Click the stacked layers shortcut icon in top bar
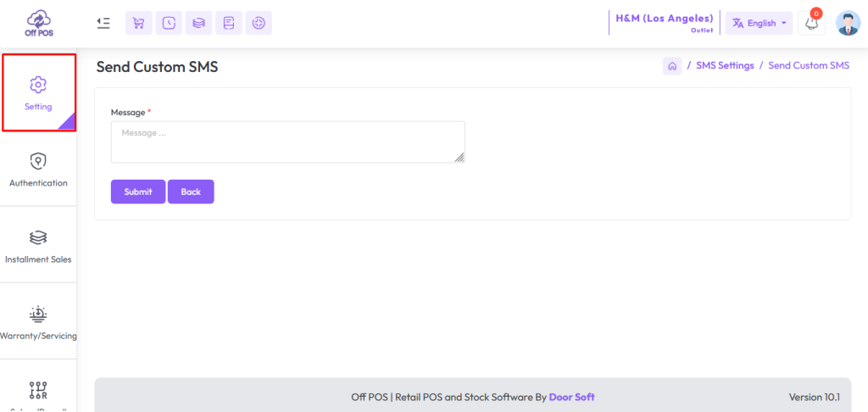Viewport: 868px width, 412px height. (198, 23)
